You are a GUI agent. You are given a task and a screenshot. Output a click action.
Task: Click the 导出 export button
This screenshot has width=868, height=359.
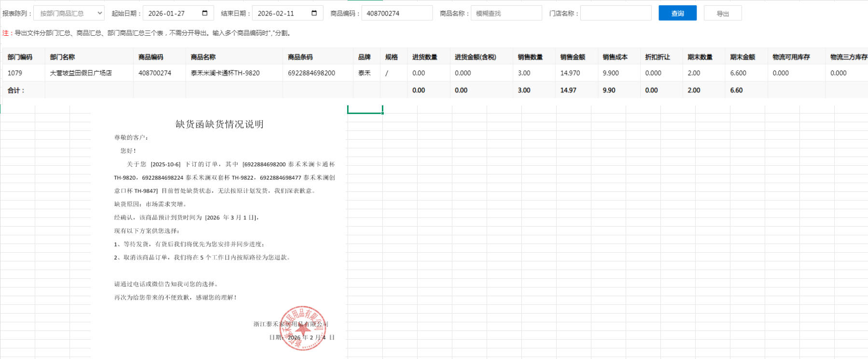722,14
